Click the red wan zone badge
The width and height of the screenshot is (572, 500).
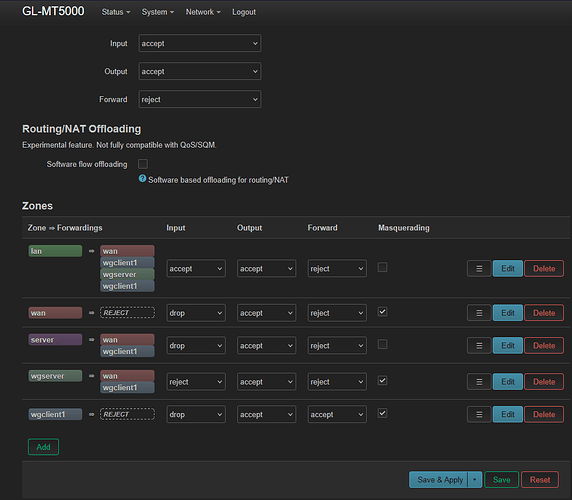pos(55,313)
